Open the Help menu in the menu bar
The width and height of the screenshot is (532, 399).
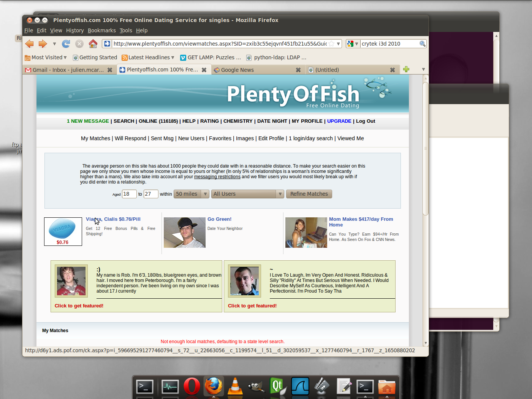point(142,30)
